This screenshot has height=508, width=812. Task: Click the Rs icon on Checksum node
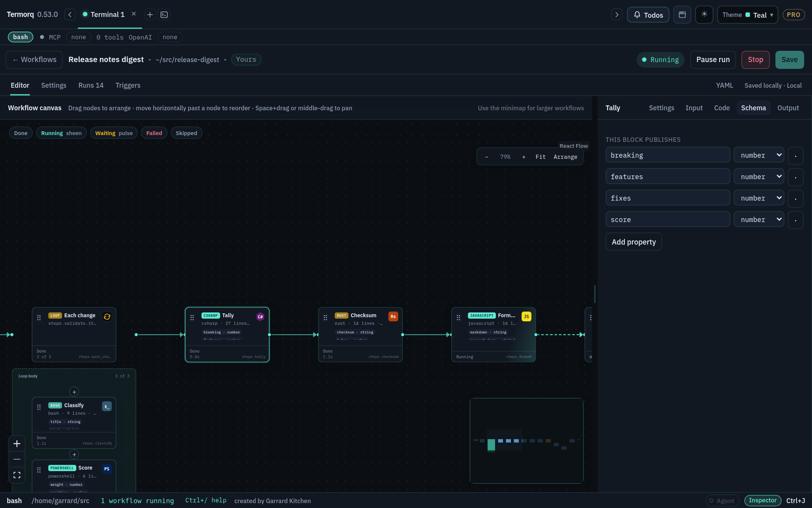pos(393,316)
